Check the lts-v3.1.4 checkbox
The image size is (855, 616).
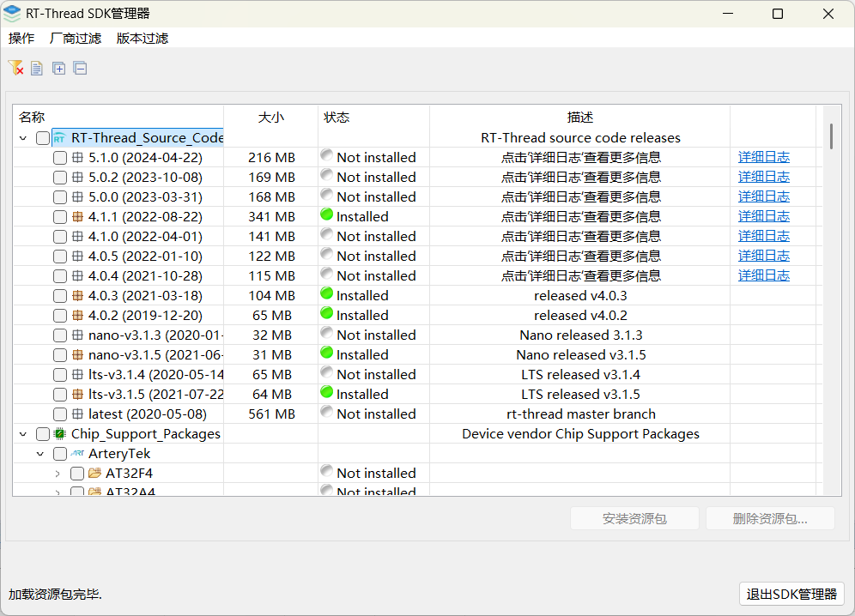(x=60, y=375)
